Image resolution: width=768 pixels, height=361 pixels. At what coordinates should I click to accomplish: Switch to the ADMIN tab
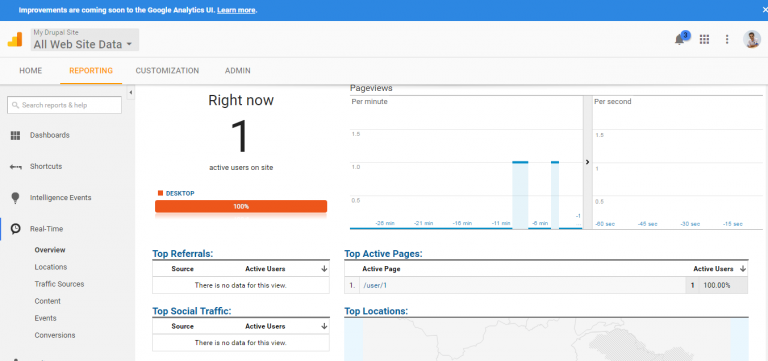click(x=238, y=71)
